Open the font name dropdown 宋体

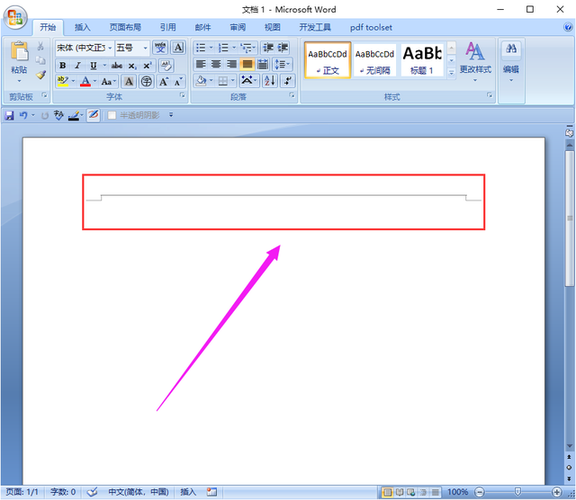(x=84, y=48)
